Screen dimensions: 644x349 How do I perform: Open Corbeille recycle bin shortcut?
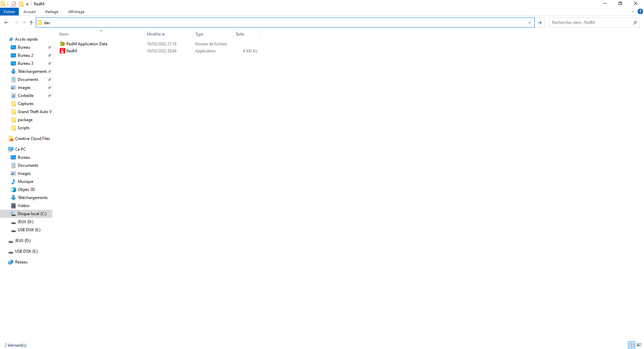[x=25, y=96]
